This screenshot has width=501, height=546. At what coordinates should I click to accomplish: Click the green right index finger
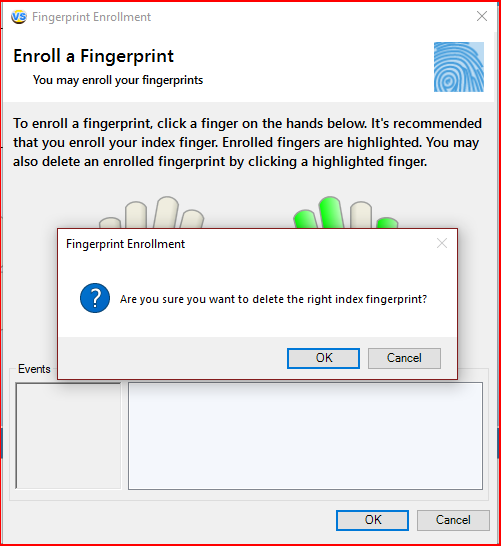(x=305, y=219)
